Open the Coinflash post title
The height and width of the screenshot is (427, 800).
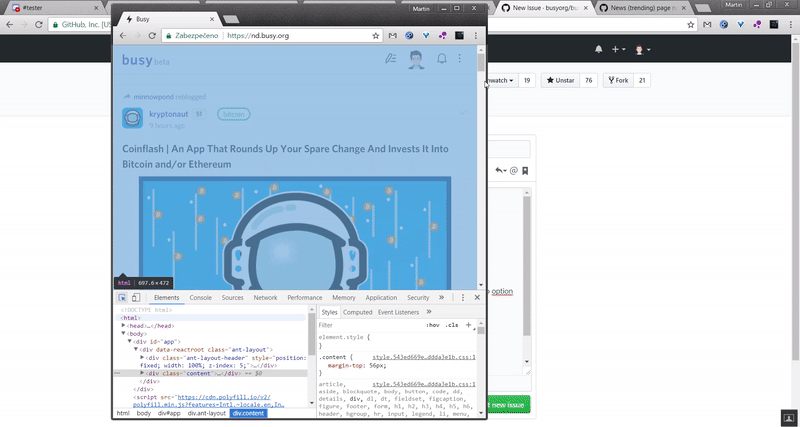pos(285,157)
